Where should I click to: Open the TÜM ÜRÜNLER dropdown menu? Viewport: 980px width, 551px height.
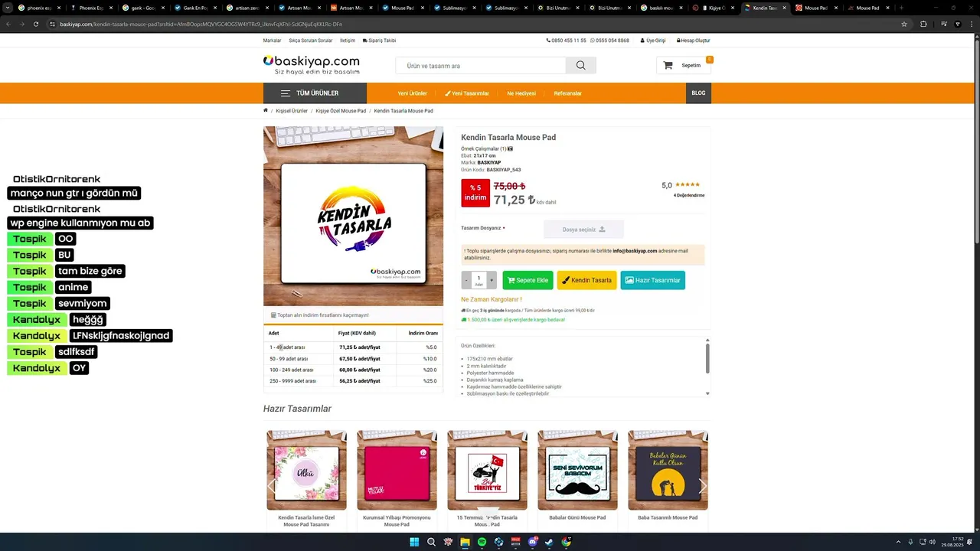tap(315, 93)
